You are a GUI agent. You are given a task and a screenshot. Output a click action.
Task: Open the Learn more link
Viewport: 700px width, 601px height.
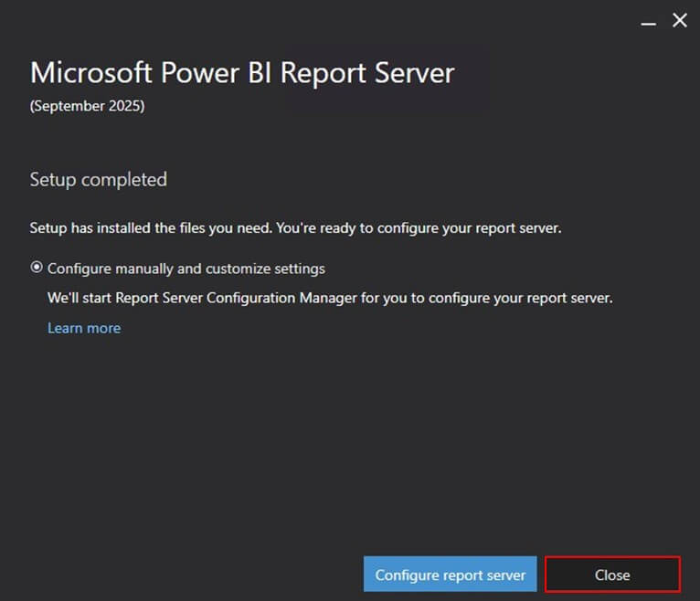tap(84, 328)
